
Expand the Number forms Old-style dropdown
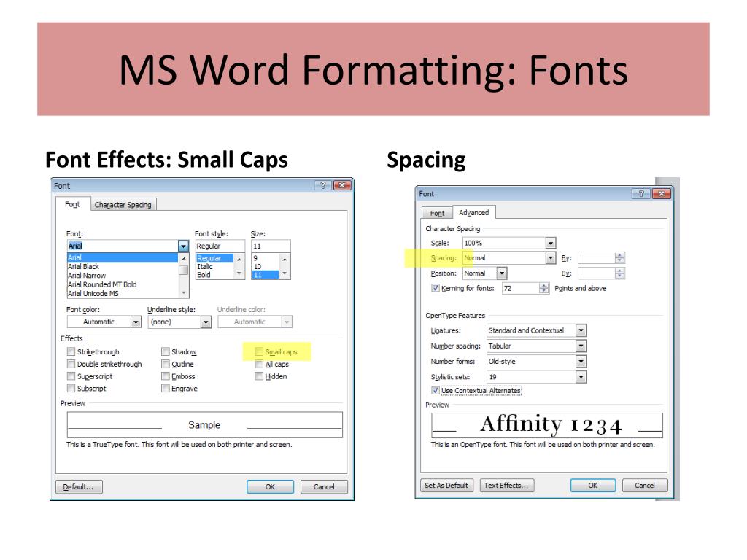(x=581, y=362)
